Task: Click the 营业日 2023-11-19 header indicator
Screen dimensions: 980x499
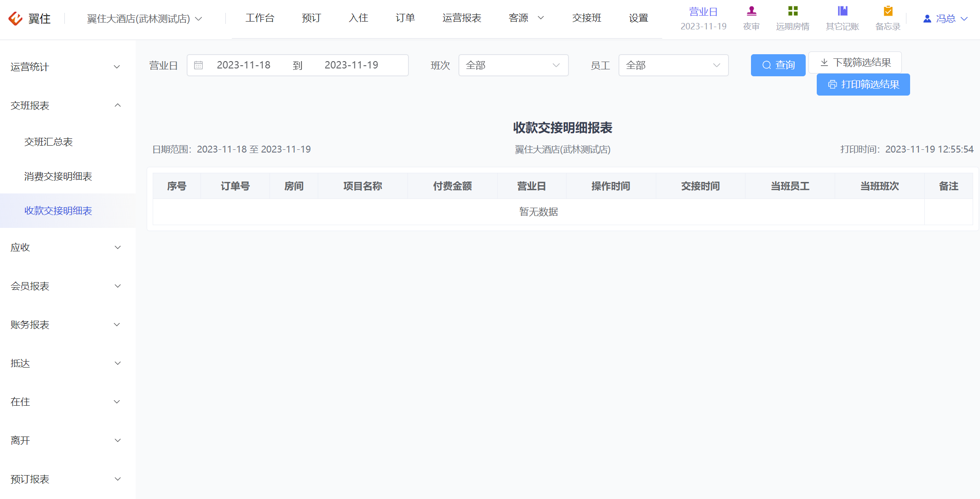Action: 703,18
